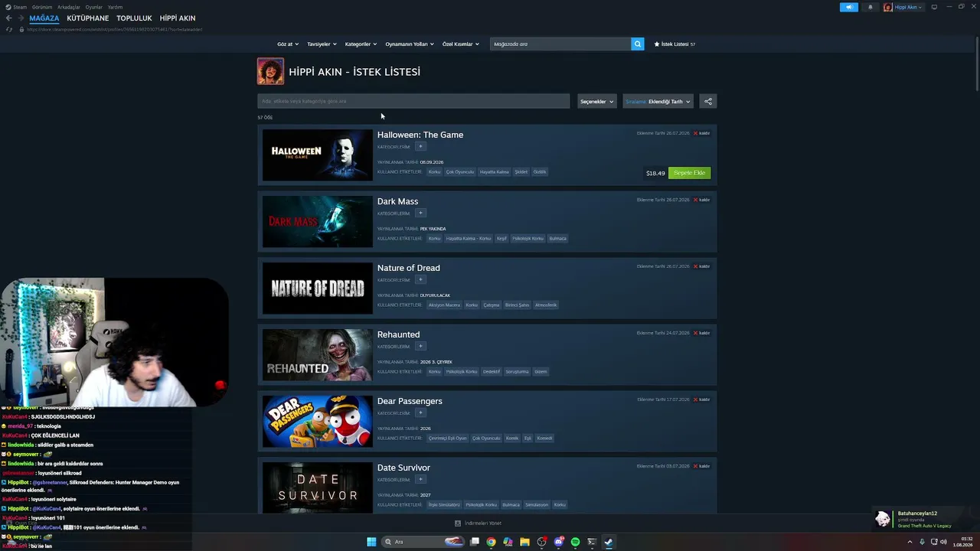The image size is (980, 551).
Task: Click the Dear Passengers cover thumbnail
Action: [318, 422]
